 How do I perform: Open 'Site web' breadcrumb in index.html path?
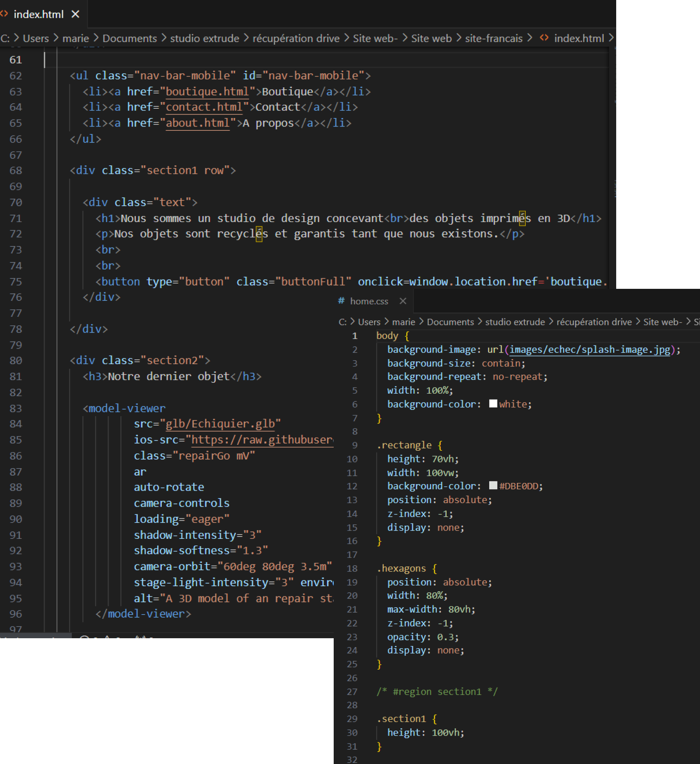click(x=431, y=38)
